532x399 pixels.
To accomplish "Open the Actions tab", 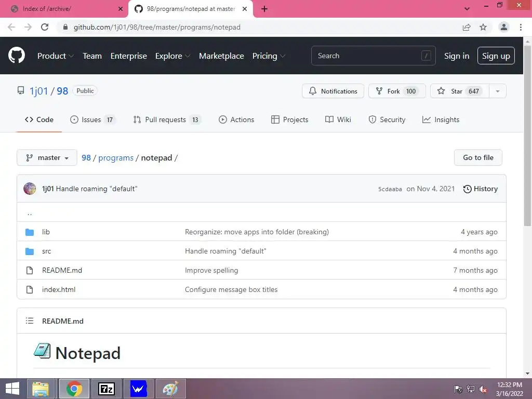I will pos(236,120).
